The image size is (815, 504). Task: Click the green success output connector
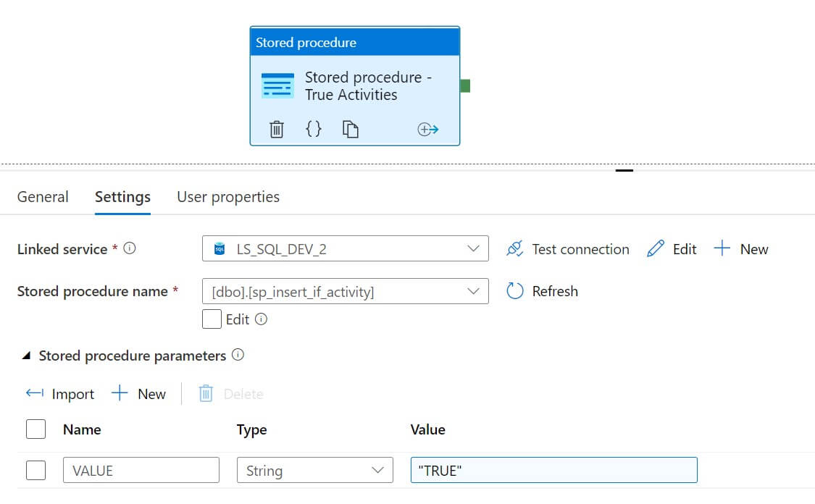(x=465, y=86)
